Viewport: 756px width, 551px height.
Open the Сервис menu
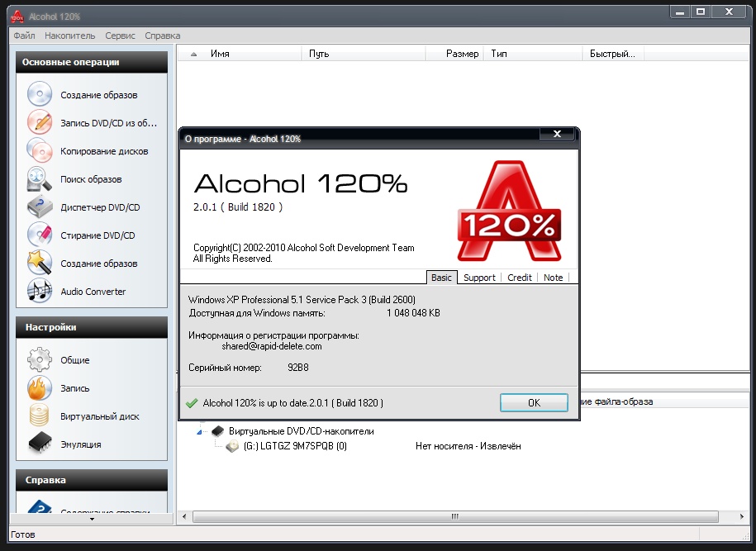point(120,36)
